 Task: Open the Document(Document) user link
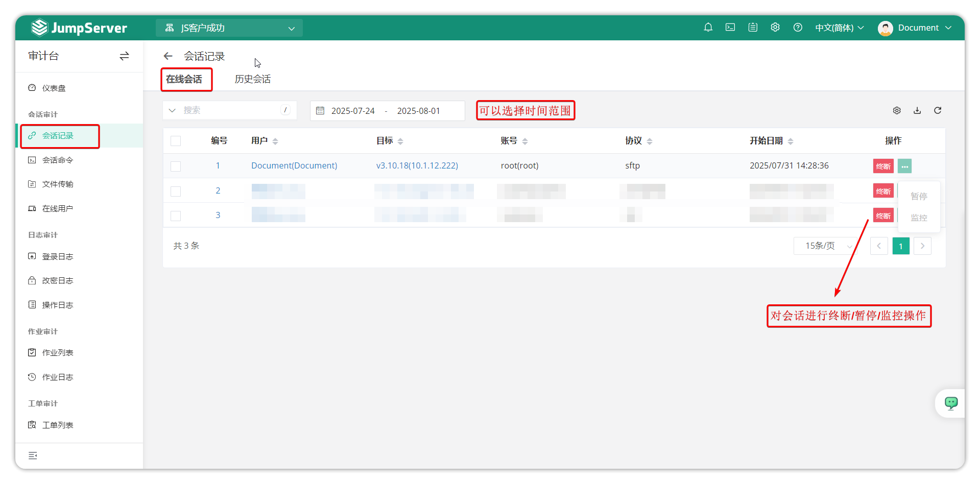pyautogui.click(x=294, y=165)
